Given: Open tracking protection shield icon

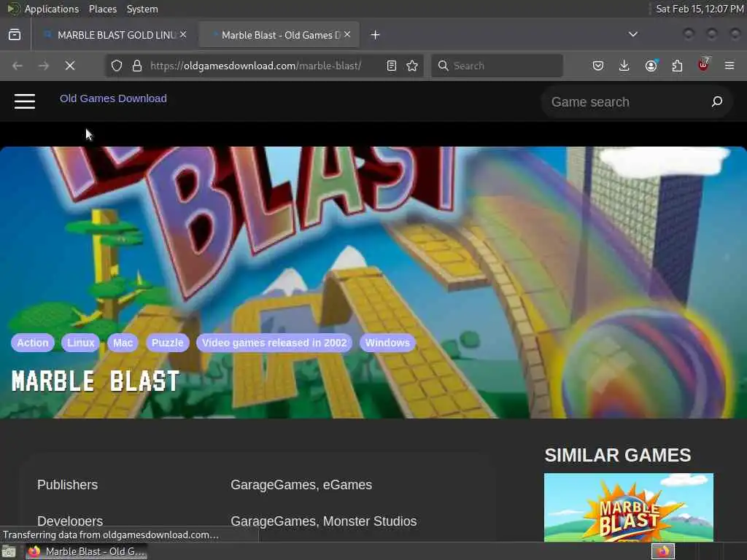Looking at the screenshot, I should 117,66.
